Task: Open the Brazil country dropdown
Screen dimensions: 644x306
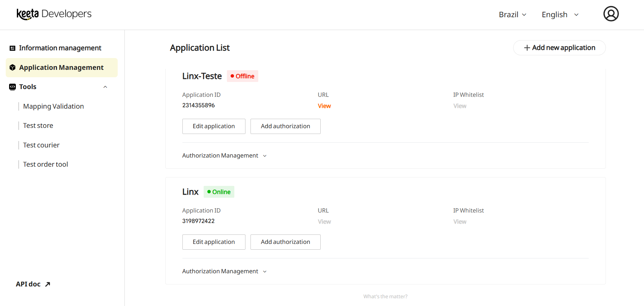Action: [512, 15]
